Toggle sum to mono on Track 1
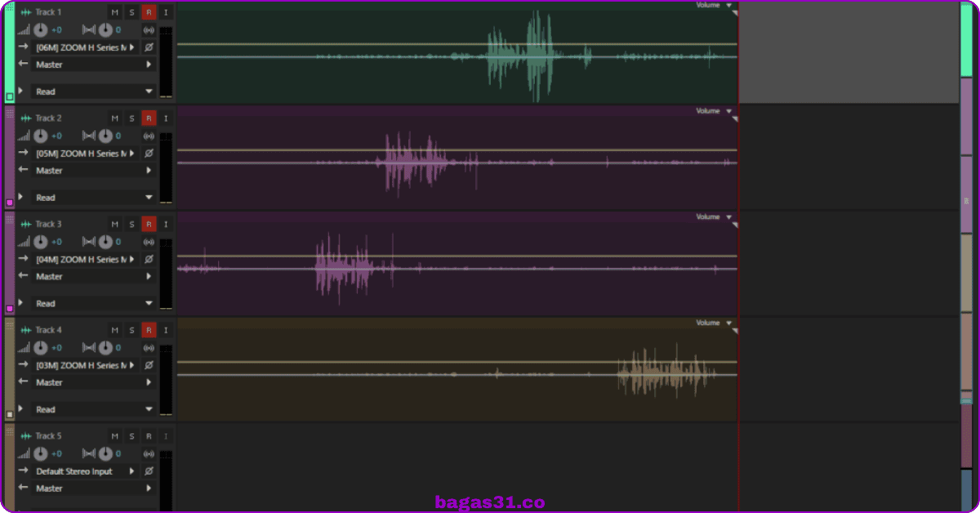Image resolution: width=980 pixels, height=513 pixels. click(149, 30)
